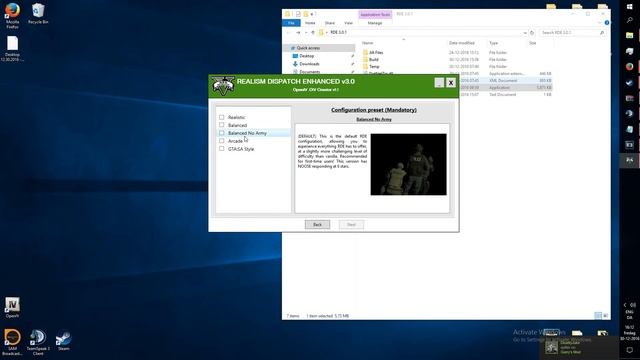Click the NOOSE officers preview image
This screenshot has width=640, height=360.
click(408, 164)
